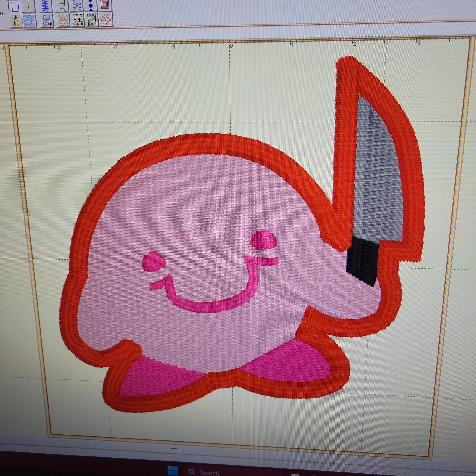This screenshot has height=476, width=476.
Task: Pick the red squiggly stipple stitch icon
Action: point(64,20)
